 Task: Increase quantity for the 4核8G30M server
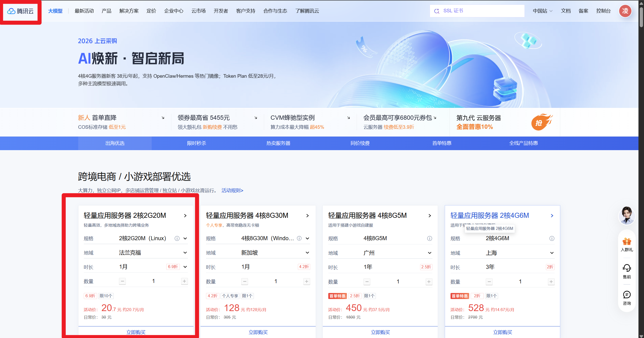point(306,281)
